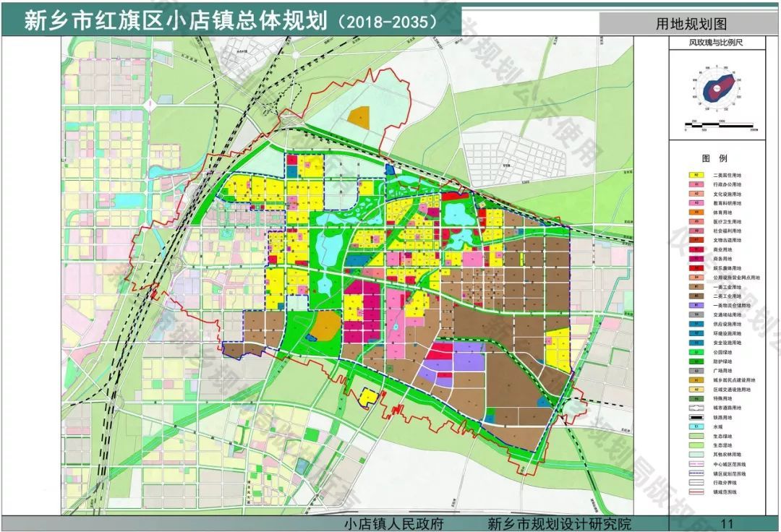The width and height of the screenshot is (781, 532).
Task: Click the legend label 商务用地
Action: [722, 259]
